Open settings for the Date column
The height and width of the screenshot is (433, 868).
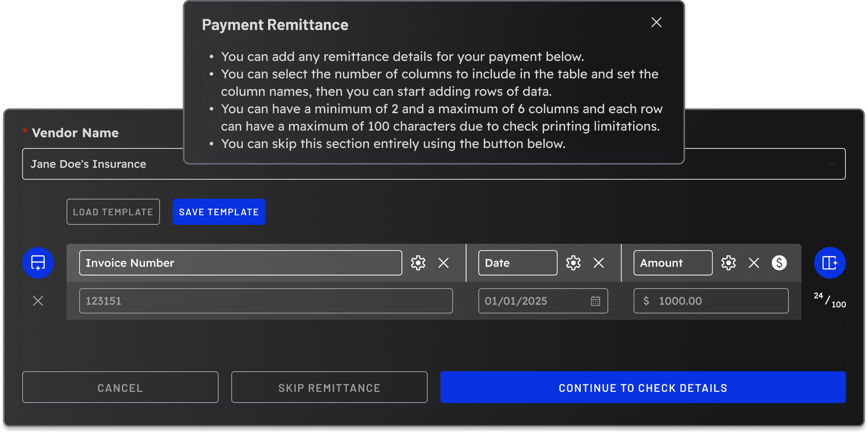click(x=573, y=262)
